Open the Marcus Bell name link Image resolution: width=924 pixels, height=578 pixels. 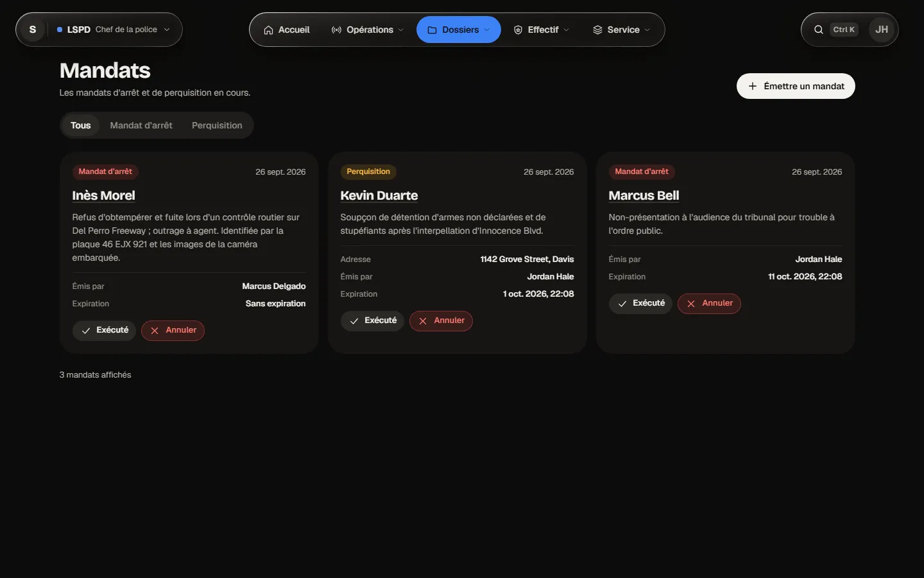tap(644, 195)
